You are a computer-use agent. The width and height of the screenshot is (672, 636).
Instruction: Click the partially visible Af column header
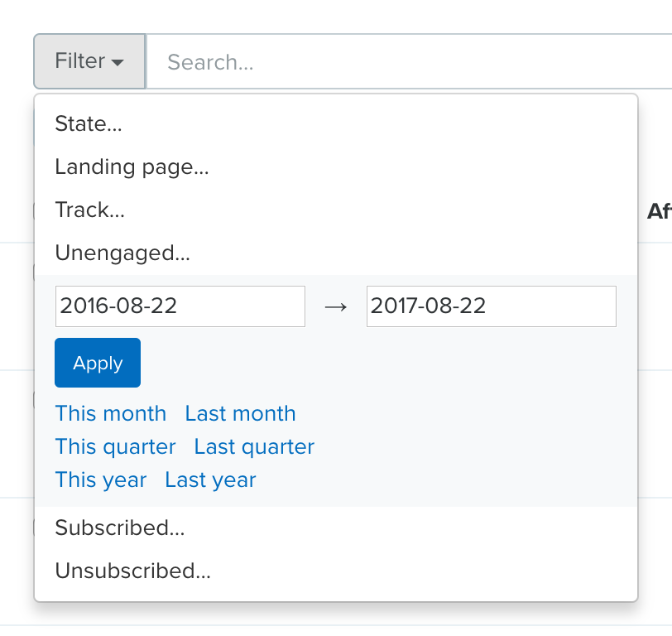pos(659,211)
